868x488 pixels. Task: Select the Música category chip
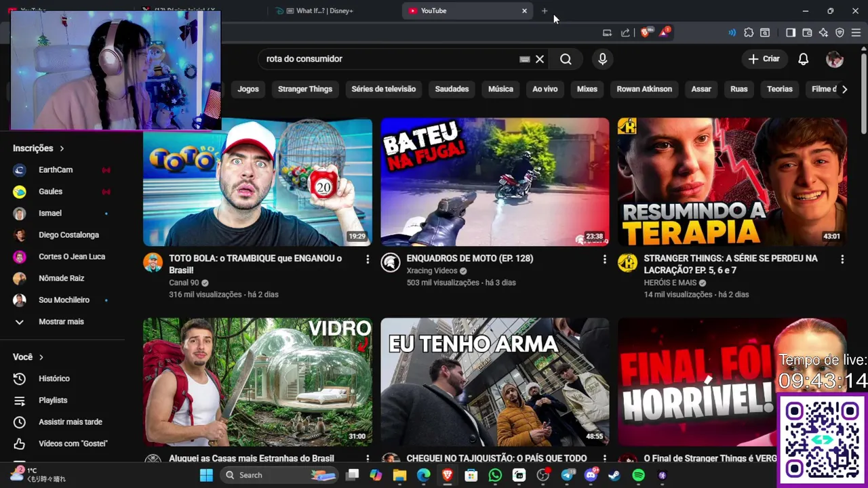pos(500,89)
